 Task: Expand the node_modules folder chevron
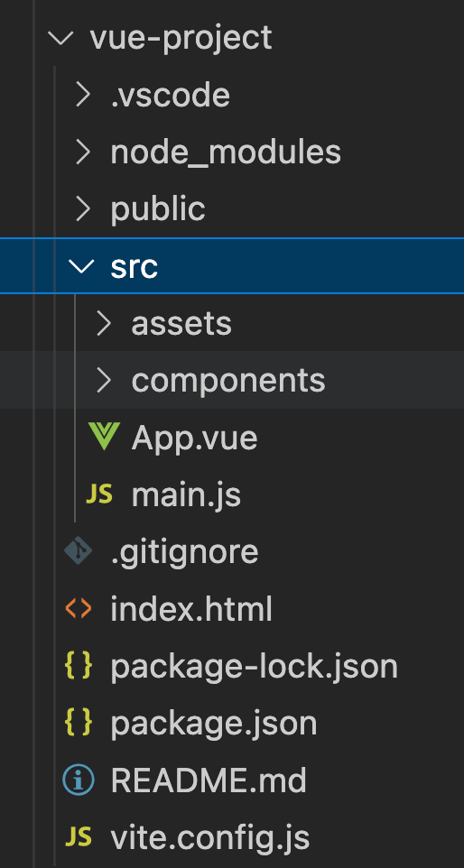coord(82,152)
